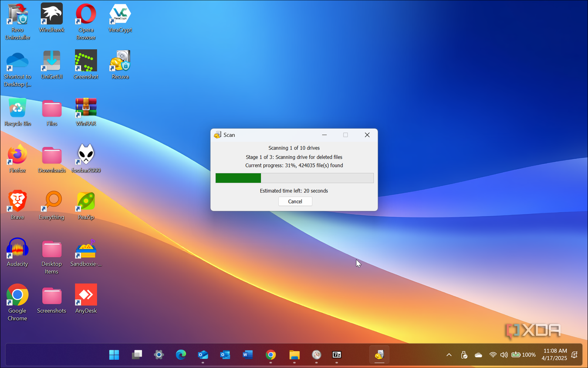Select the PeaZip desktop icon
This screenshot has height=368, width=588.
coord(86,205)
